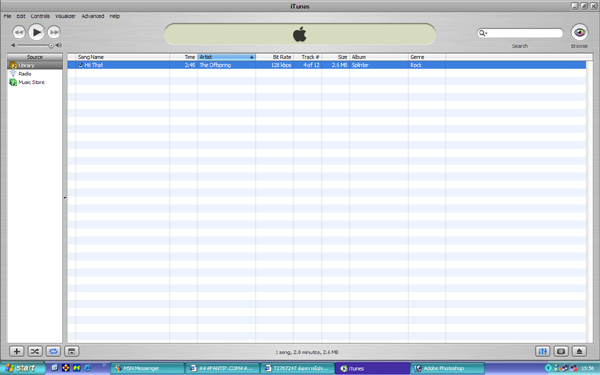Image resolution: width=600 pixels, height=375 pixels.
Task: Select the song title 'Hit That'
Action: tap(94, 65)
